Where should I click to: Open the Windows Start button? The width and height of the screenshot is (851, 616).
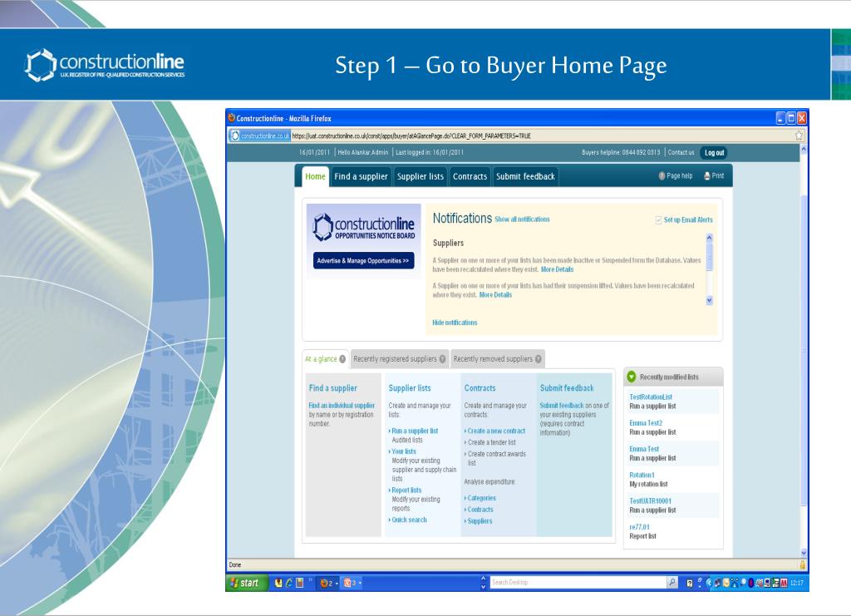(x=247, y=583)
